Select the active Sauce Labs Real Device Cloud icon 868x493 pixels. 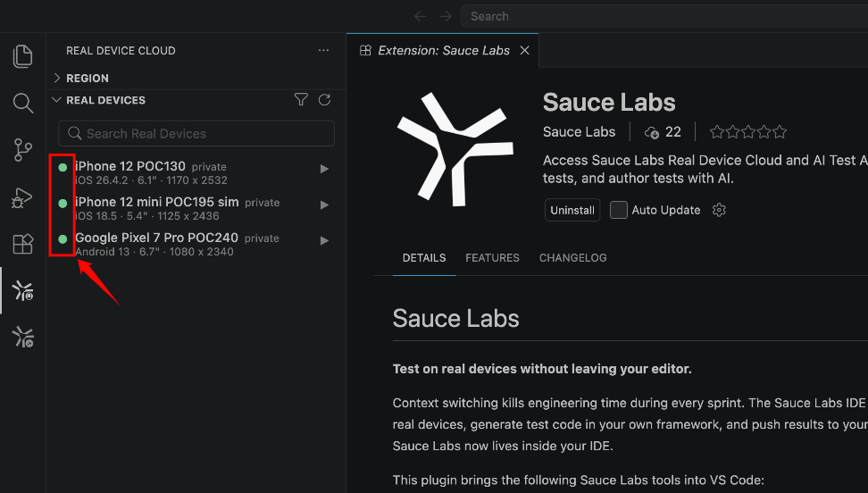pos(22,290)
